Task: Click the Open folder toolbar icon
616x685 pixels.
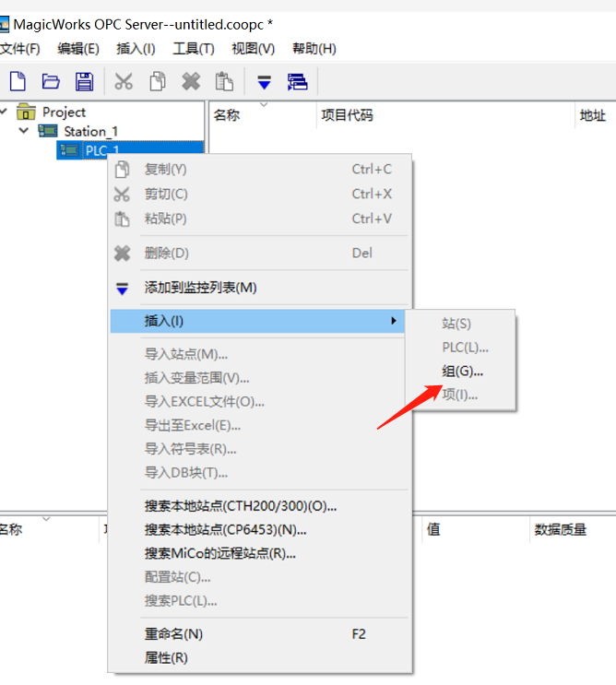Action: [x=51, y=81]
